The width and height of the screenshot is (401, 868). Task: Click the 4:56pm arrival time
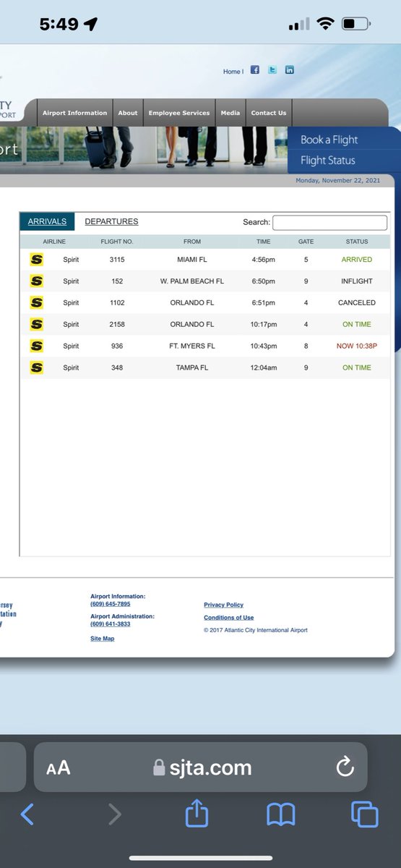point(264,260)
